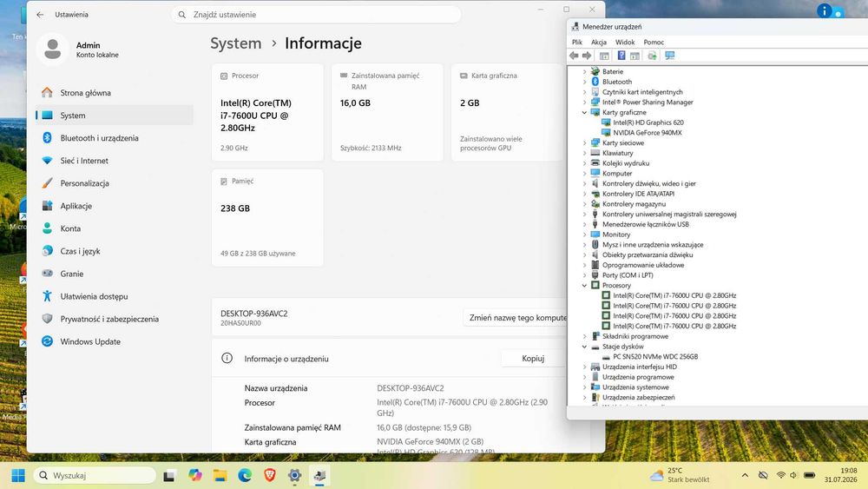The width and height of the screenshot is (868, 489).
Task: Open the Plik menu
Action: click(x=577, y=42)
